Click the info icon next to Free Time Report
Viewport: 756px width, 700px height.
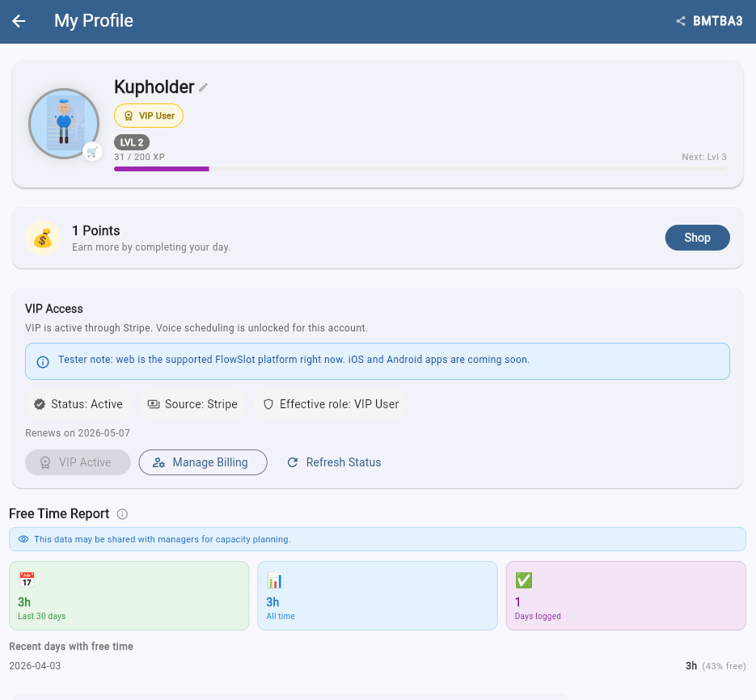(121, 513)
